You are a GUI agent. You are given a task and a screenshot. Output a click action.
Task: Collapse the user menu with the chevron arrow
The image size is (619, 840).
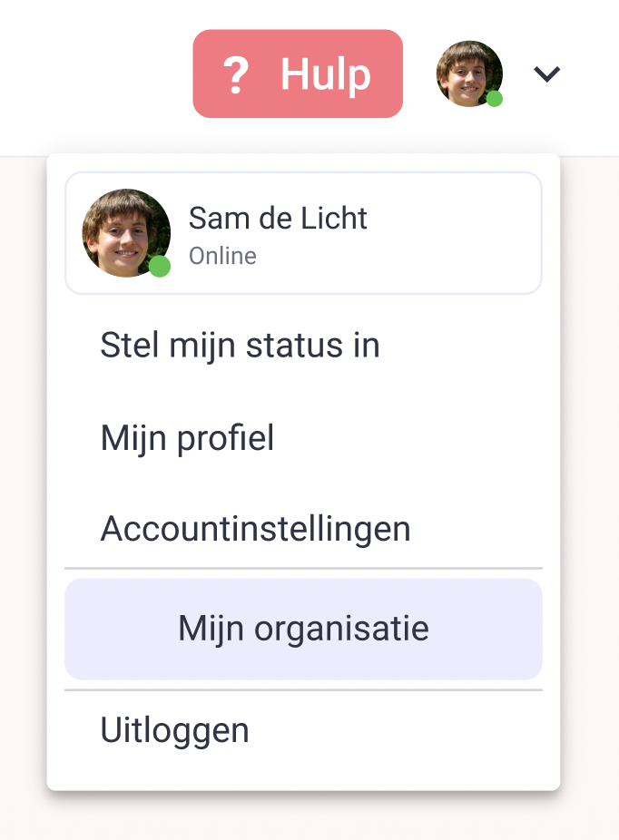click(x=546, y=73)
